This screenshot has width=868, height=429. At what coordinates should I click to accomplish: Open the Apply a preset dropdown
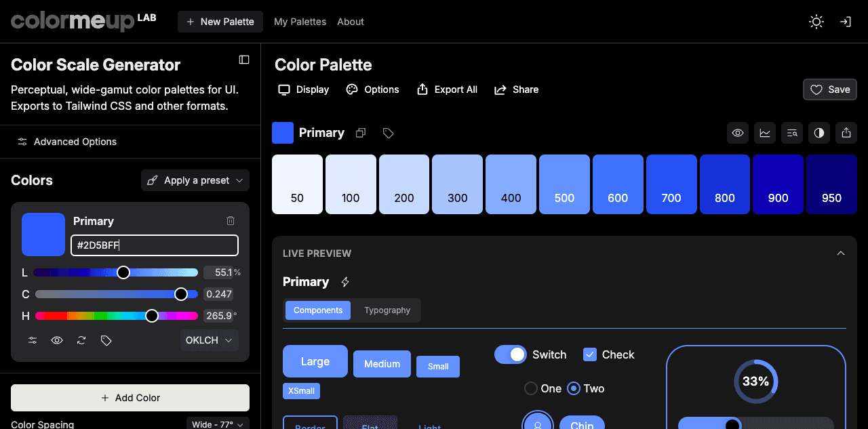pyautogui.click(x=195, y=180)
